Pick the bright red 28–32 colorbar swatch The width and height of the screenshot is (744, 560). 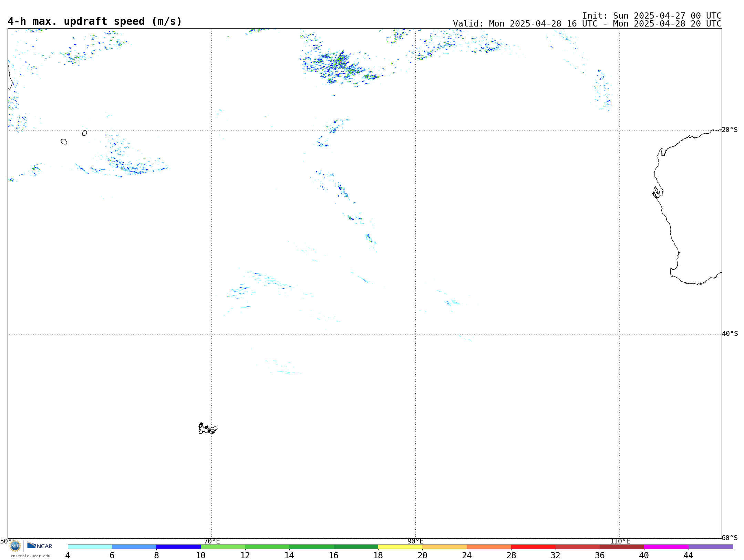[x=533, y=547]
